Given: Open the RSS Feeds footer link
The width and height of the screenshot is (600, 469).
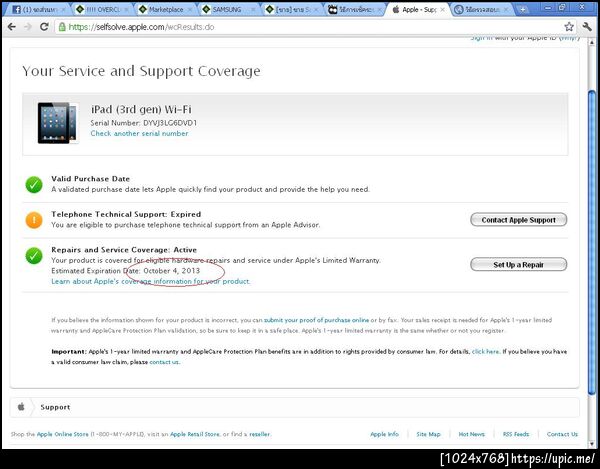Looking at the screenshot, I should [516, 434].
